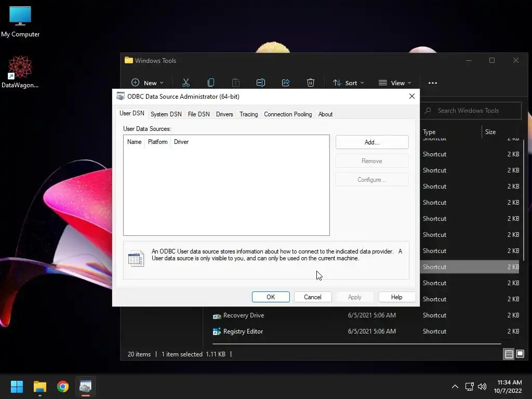Open the network tray icon
The image size is (532, 399).
tap(470, 387)
